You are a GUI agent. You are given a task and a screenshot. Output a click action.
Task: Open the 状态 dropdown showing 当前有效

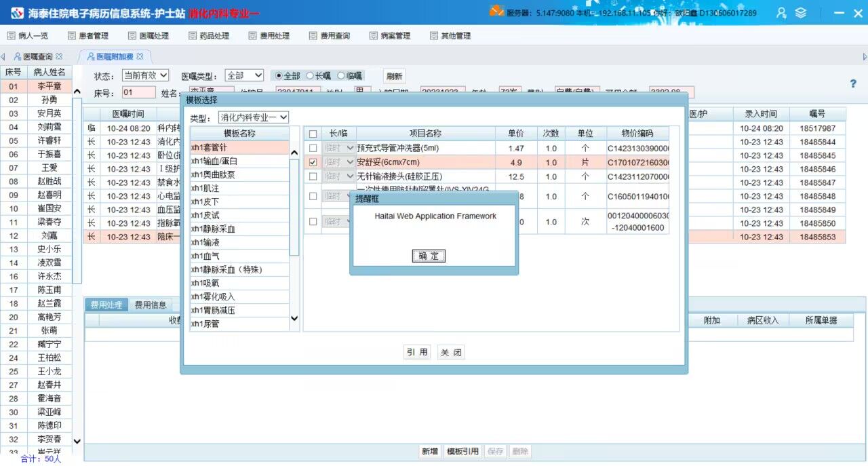144,75
